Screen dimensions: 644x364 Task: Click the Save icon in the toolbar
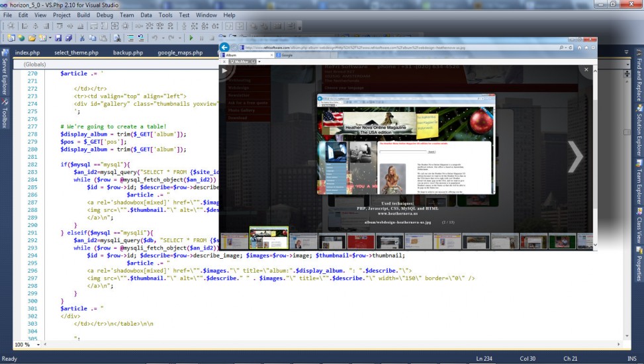pos(59,38)
